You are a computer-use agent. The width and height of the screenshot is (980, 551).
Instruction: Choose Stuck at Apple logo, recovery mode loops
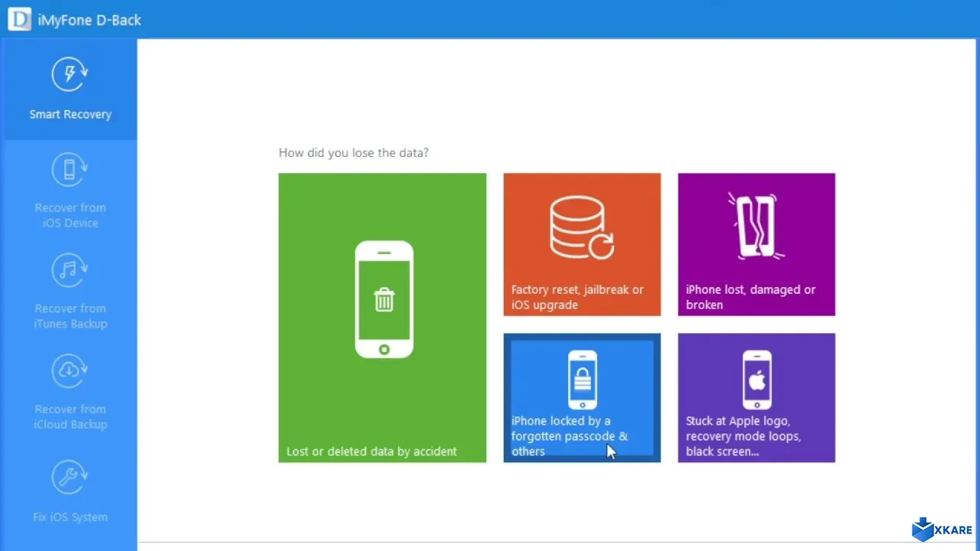756,398
